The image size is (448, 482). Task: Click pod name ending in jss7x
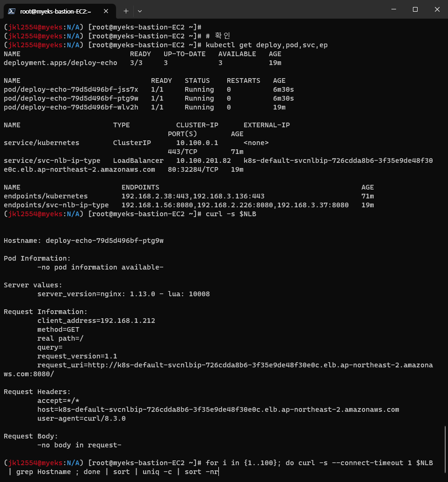(x=71, y=89)
